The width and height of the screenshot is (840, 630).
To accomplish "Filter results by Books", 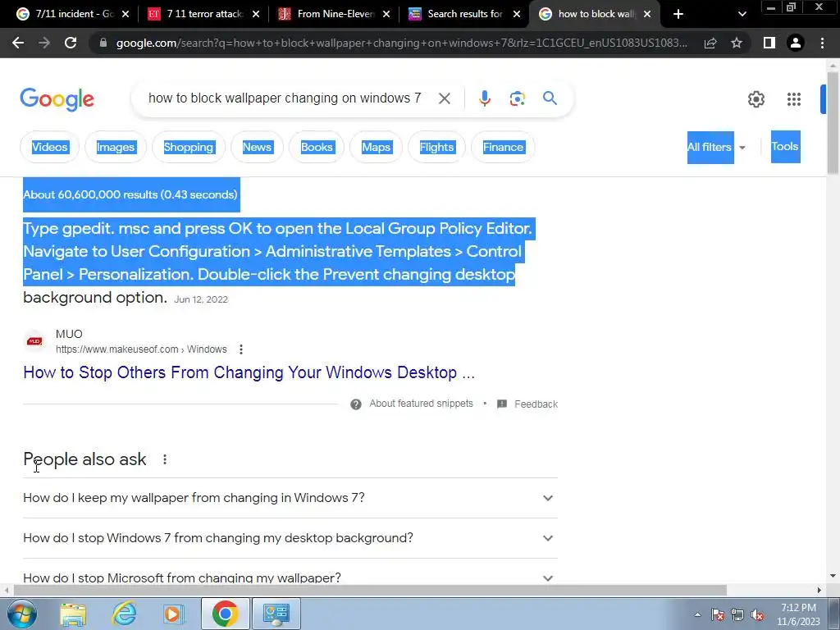I will 317,147.
